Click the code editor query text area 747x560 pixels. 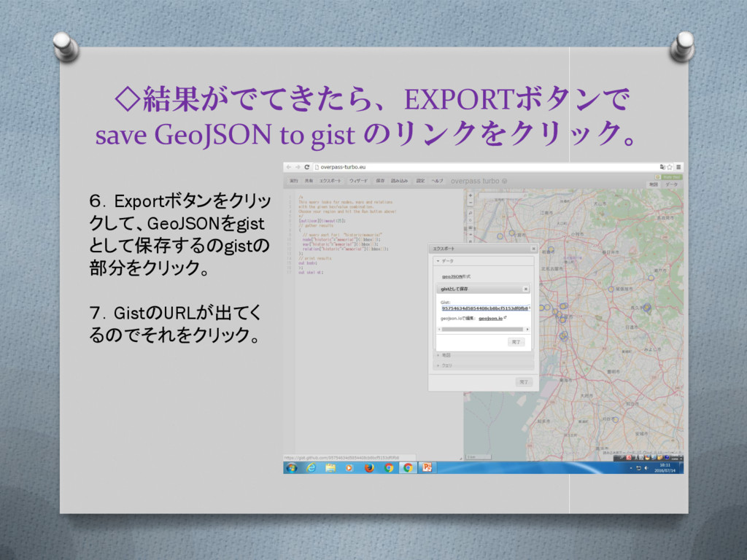pos(379,324)
